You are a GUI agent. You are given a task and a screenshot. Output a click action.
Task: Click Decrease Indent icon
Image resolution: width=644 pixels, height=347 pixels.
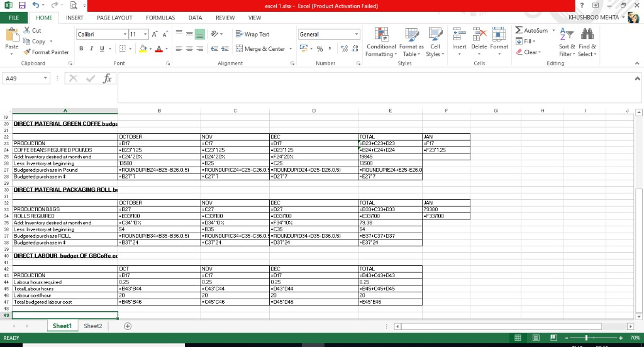(x=214, y=48)
